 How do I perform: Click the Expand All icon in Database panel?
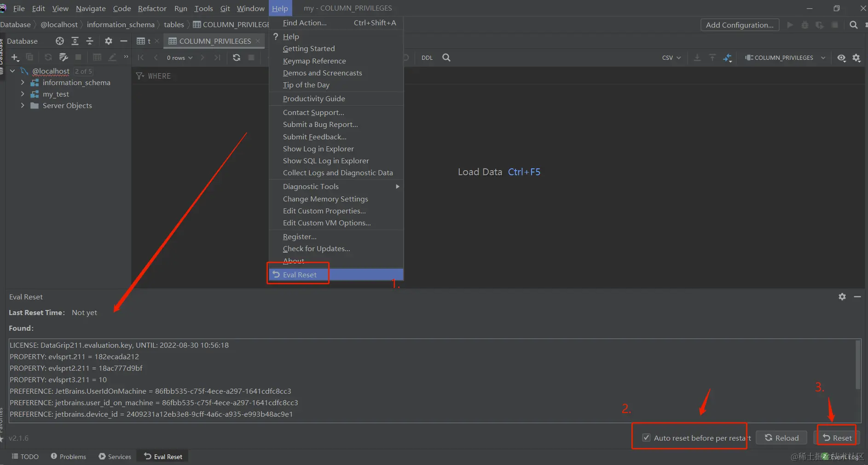pyautogui.click(x=75, y=41)
